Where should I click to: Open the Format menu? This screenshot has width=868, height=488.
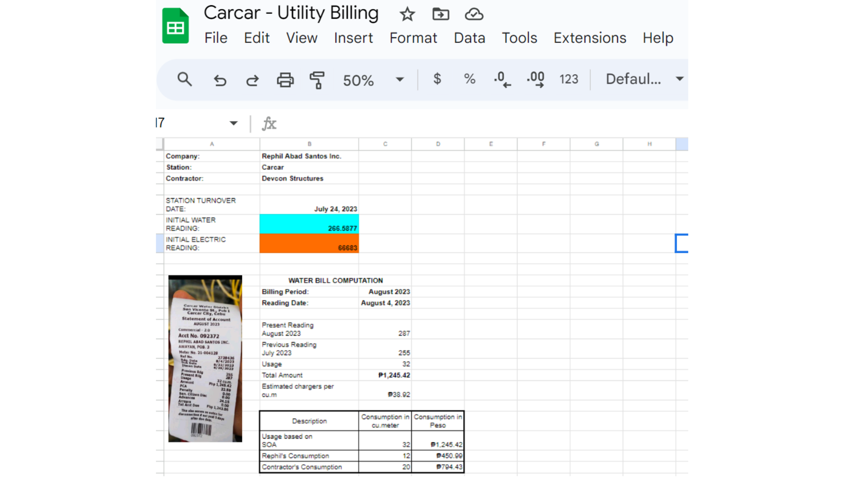[413, 38]
